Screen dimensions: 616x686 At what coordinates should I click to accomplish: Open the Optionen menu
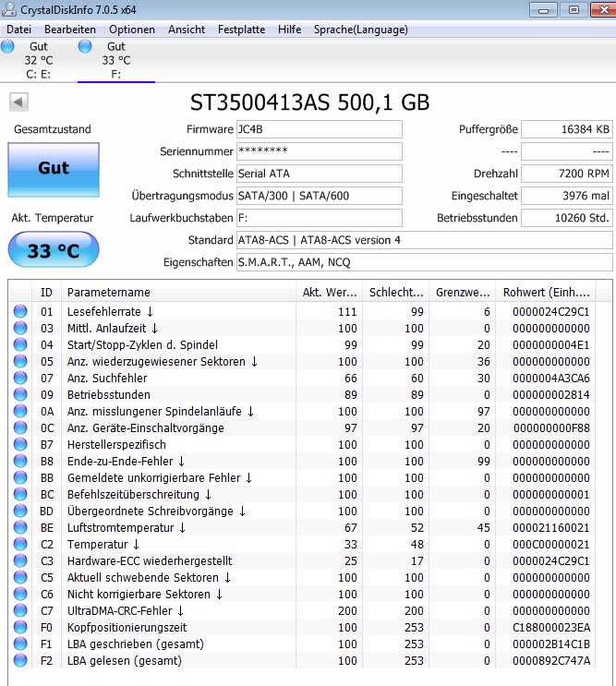132,30
